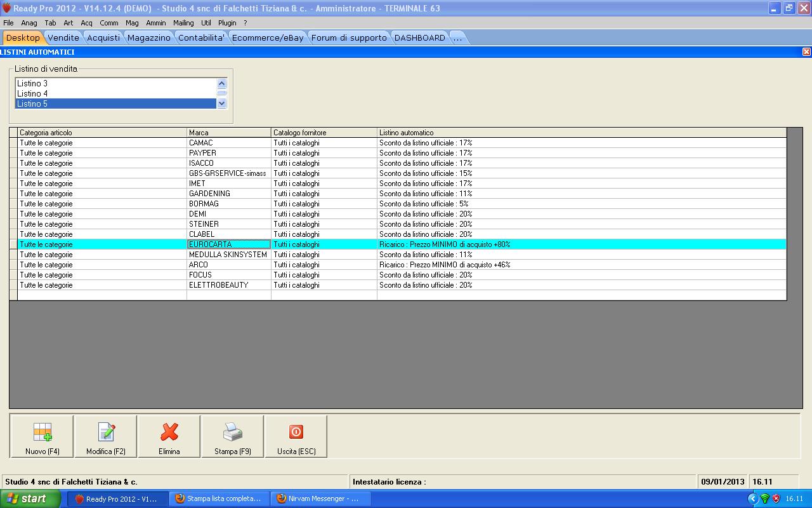812x508 pixels.
Task: Switch to the Vendite tab
Action: pos(63,37)
